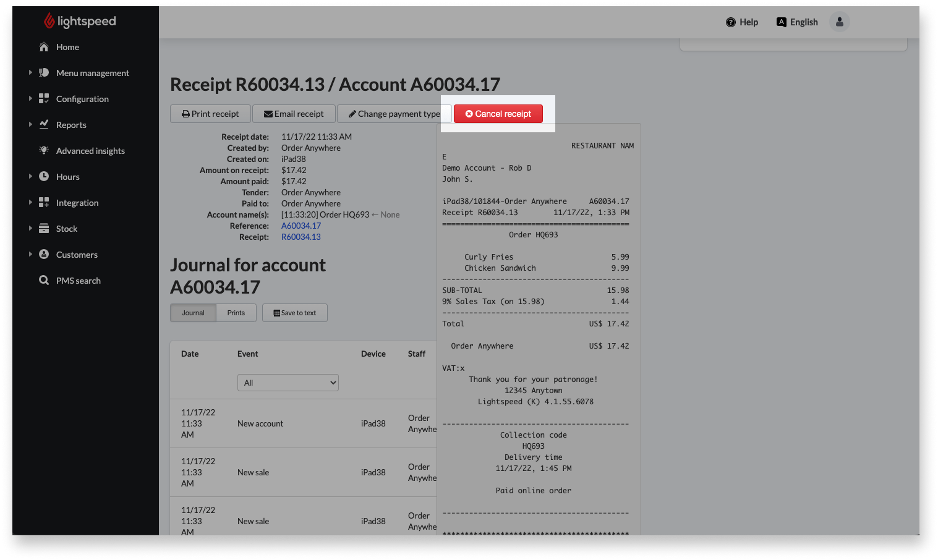Click the Stock box icon
This screenshot has height=560, width=938.
click(44, 229)
